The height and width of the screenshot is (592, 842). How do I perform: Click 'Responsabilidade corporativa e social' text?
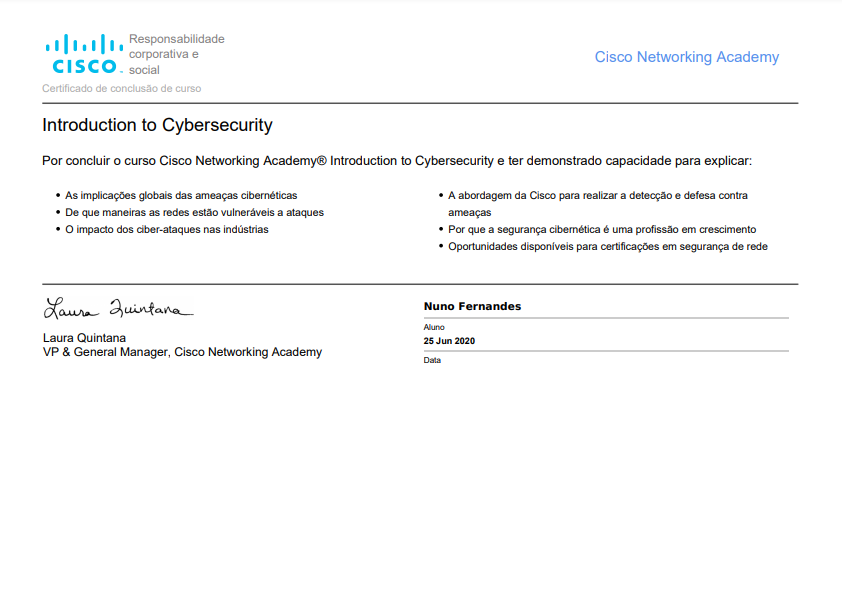click(176, 54)
